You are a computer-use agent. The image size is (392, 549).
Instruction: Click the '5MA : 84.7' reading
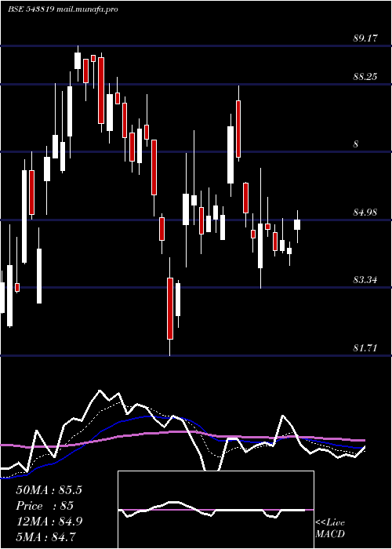[x=46, y=536]
